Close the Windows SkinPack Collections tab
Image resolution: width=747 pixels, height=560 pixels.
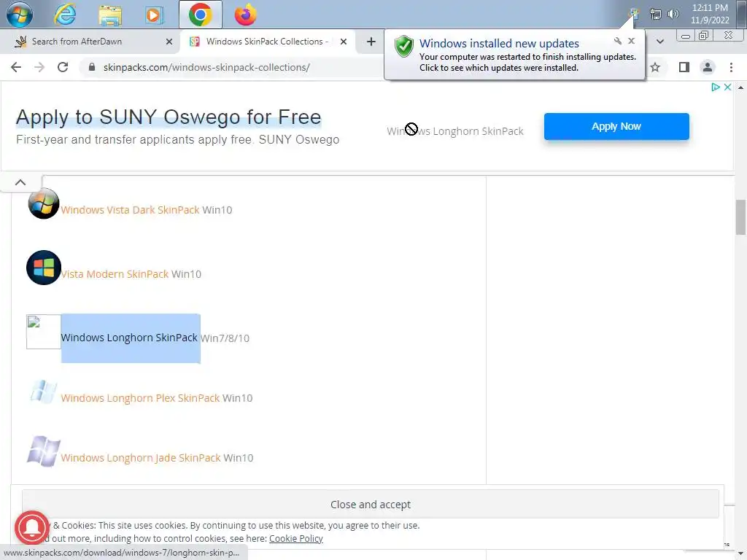(x=344, y=42)
